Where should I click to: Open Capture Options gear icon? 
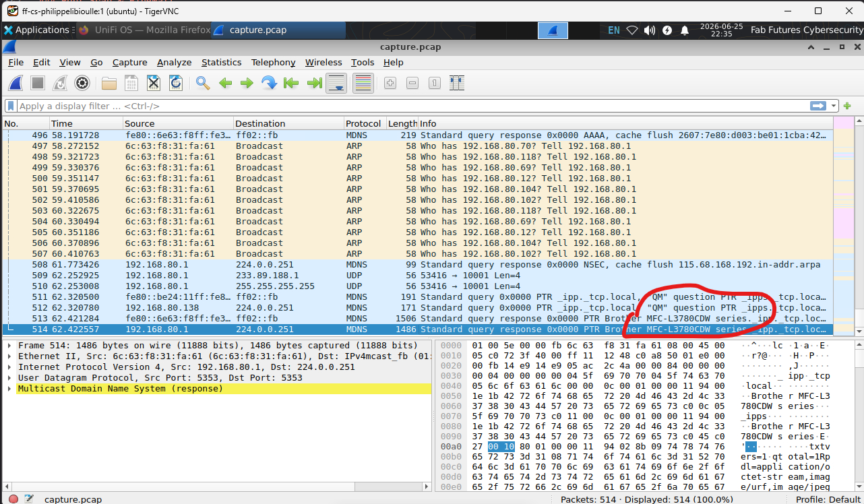pos(82,83)
